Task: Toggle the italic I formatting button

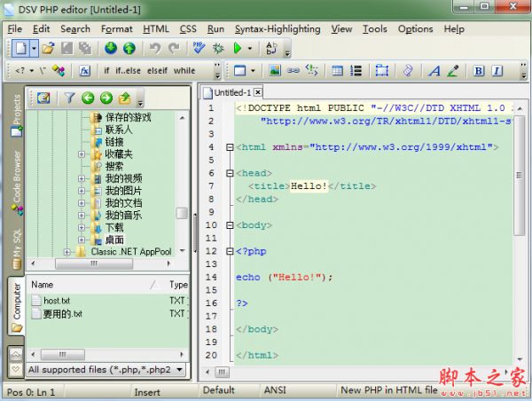Action: coord(497,70)
